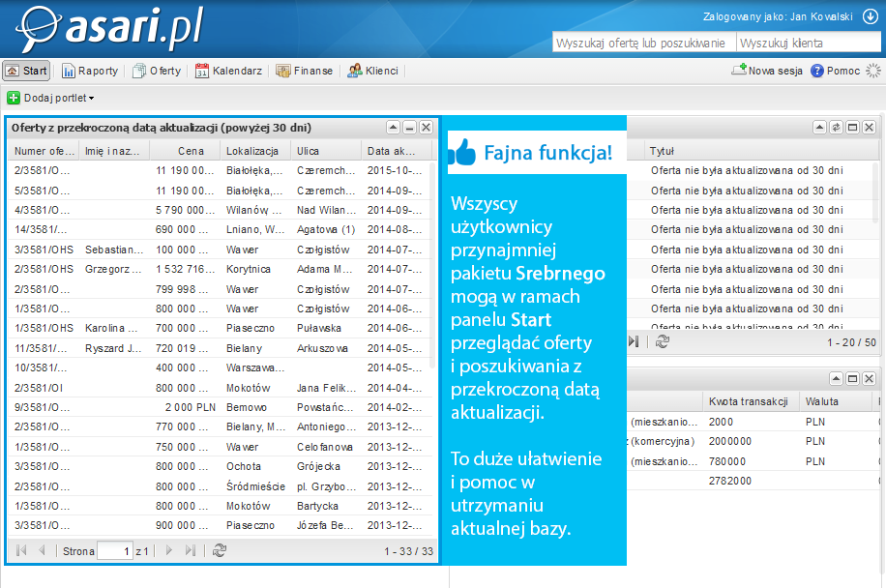886x588 pixels.
Task: Sort by the Kwota transakcji column header
Action: pyautogui.click(x=751, y=401)
